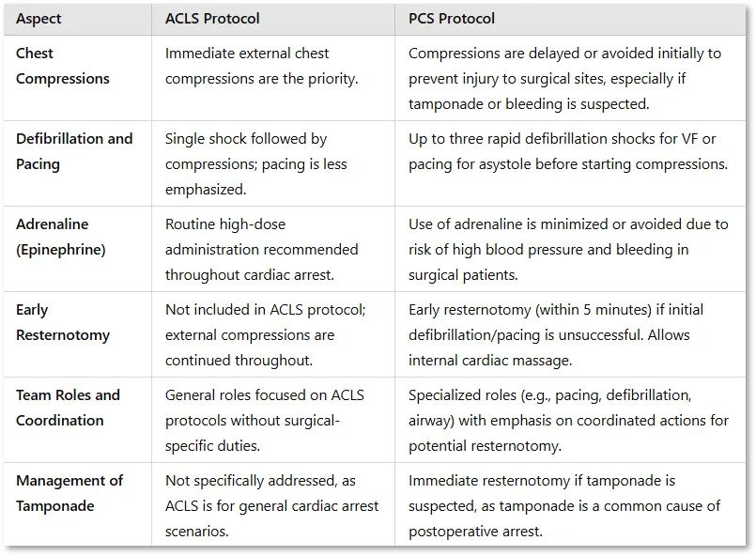Viewport: 756px width, 556px height.
Task: Click the Chest Compressions row label
Action: (x=63, y=66)
